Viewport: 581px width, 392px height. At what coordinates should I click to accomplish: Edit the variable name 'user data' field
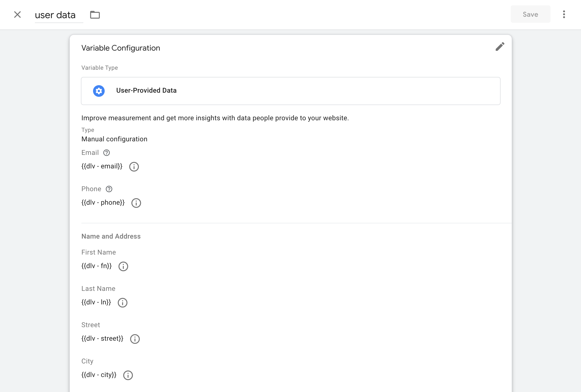[x=59, y=15]
